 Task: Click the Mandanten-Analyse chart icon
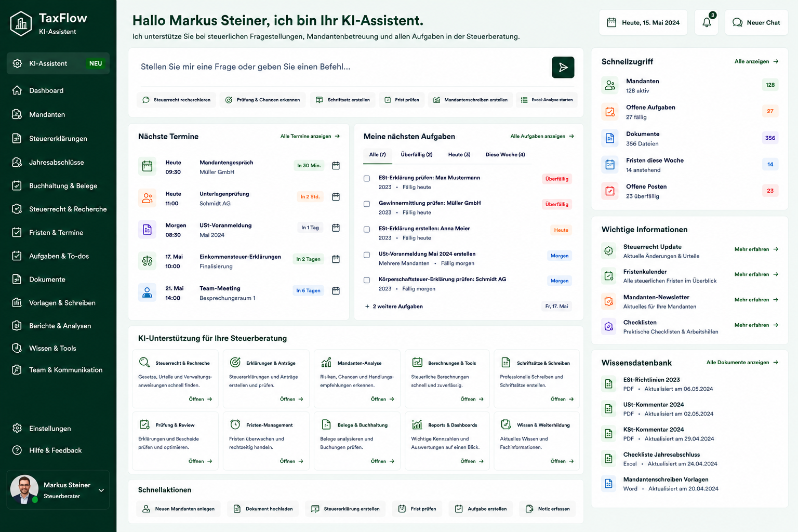point(326,363)
